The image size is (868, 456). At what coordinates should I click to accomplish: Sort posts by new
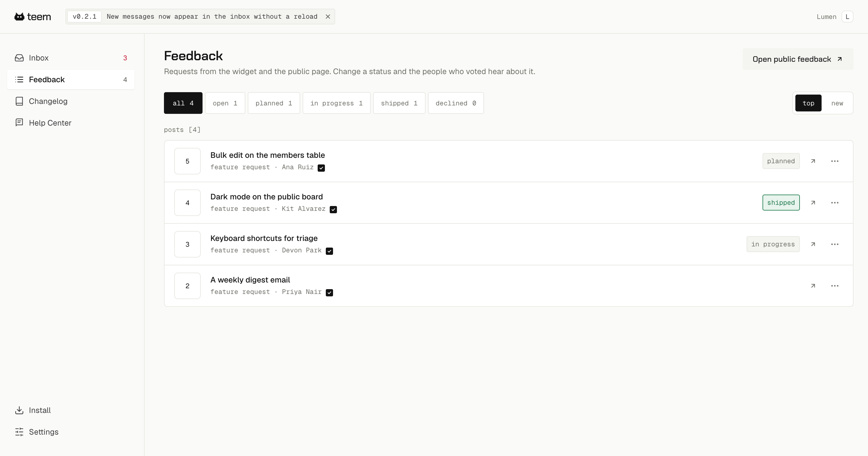[837, 103]
